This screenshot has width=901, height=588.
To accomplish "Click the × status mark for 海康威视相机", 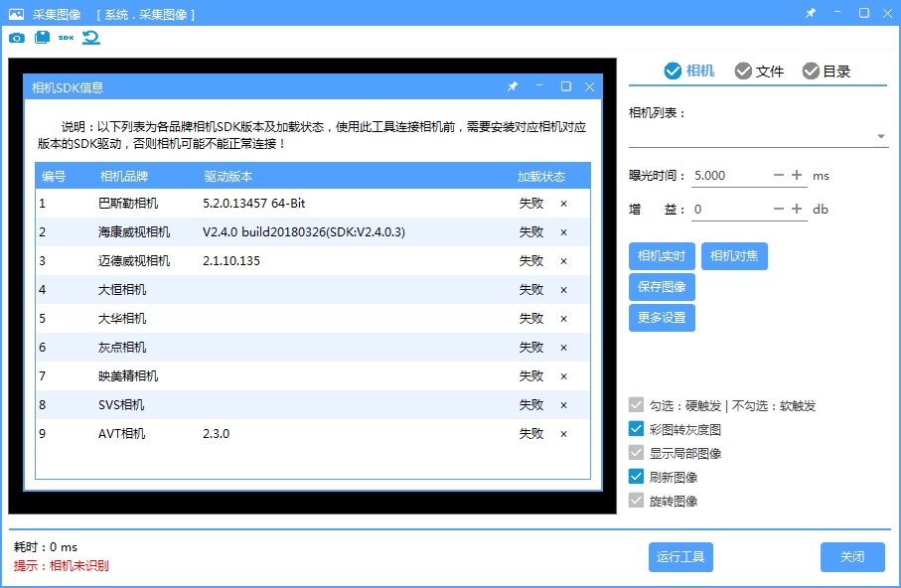I will (563, 232).
